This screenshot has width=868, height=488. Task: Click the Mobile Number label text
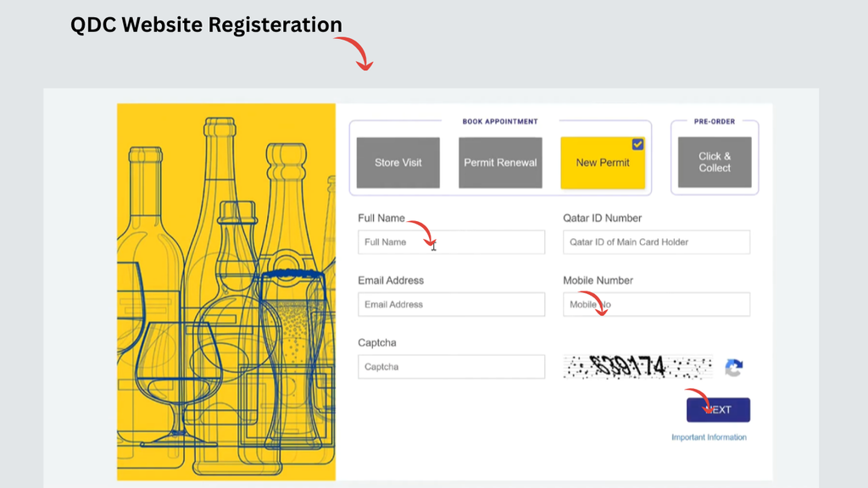coord(598,280)
